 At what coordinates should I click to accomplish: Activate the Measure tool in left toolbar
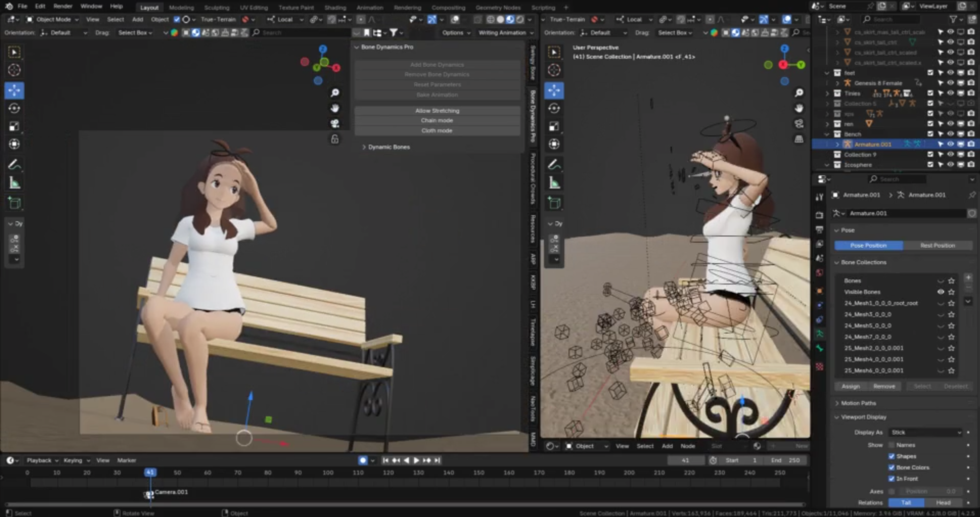14,183
